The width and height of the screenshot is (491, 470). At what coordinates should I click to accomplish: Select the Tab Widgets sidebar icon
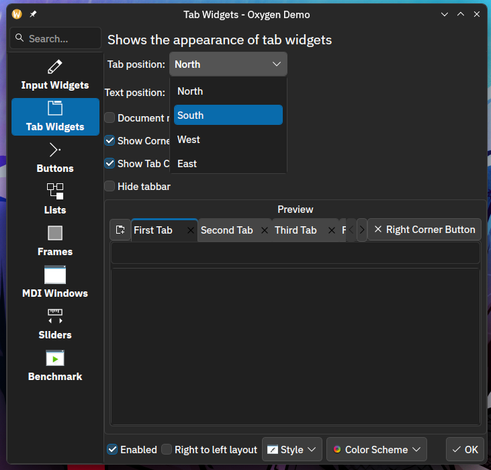point(55,108)
